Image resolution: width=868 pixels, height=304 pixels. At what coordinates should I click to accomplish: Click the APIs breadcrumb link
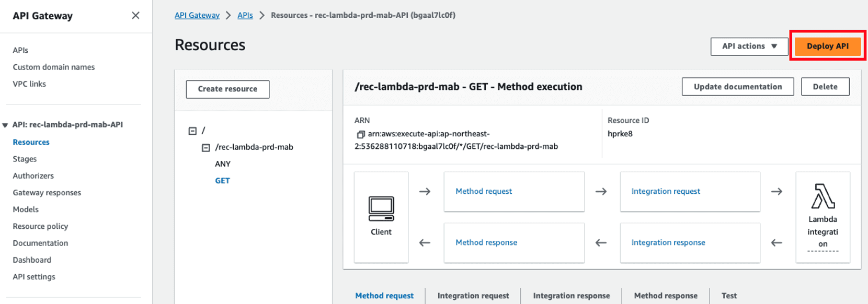click(x=245, y=15)
